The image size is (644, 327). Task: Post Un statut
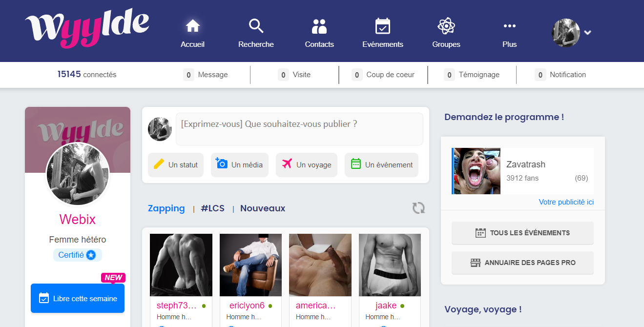pyautogui.click(x=176, y=165)
